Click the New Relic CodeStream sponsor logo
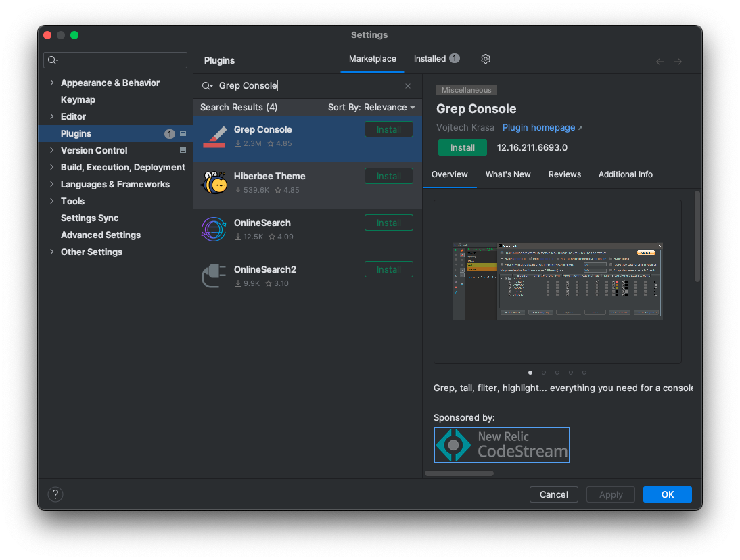The image size is (740, 560). point(502,445)
